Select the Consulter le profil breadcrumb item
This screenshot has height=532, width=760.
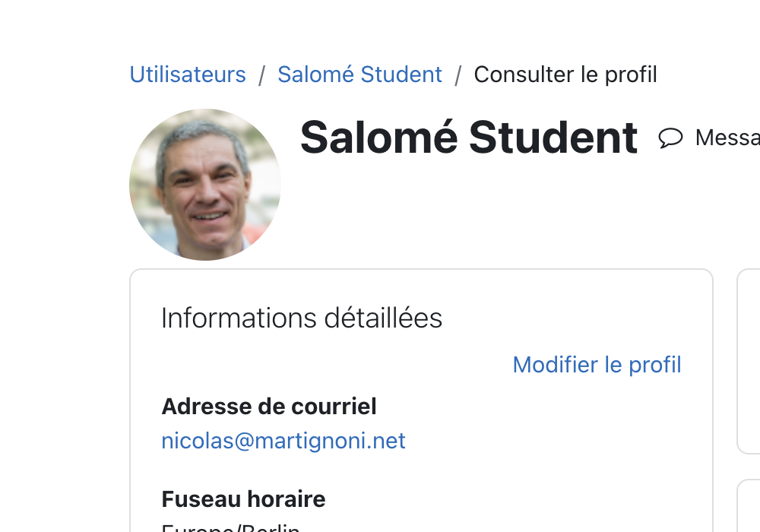click(x=565, y=74)
